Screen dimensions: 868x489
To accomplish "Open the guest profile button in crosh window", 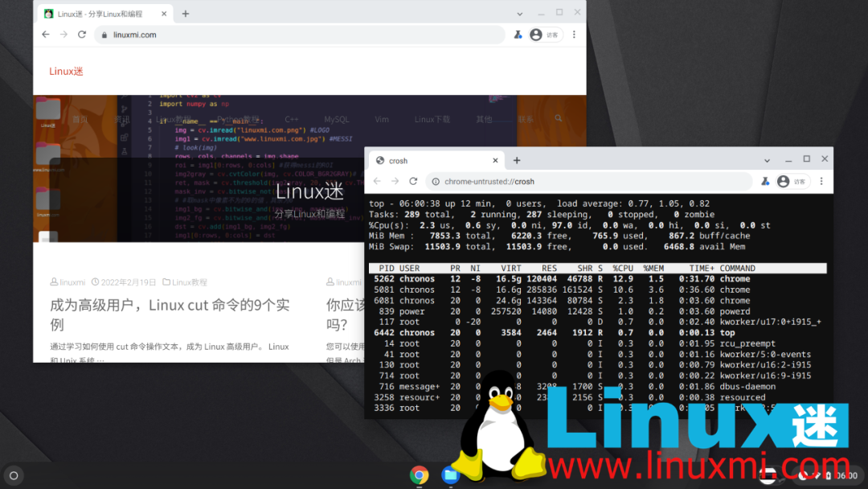I will tap(792, 181).
